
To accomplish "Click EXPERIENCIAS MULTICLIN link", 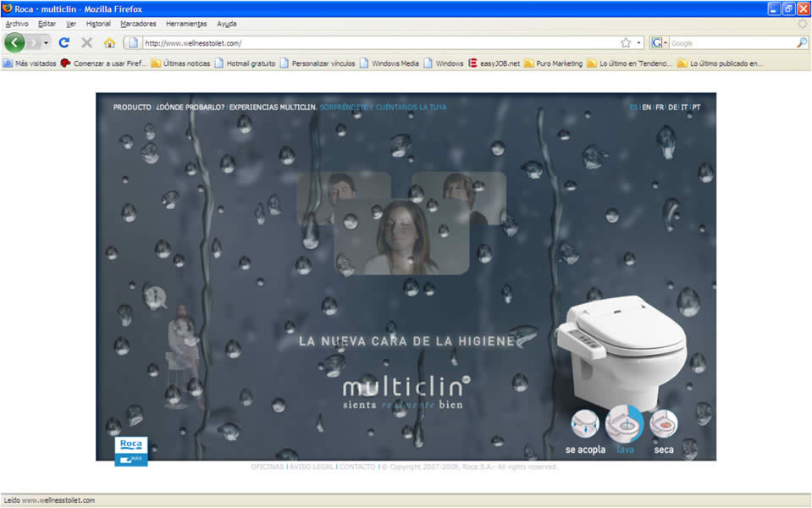I will (273, 108).
